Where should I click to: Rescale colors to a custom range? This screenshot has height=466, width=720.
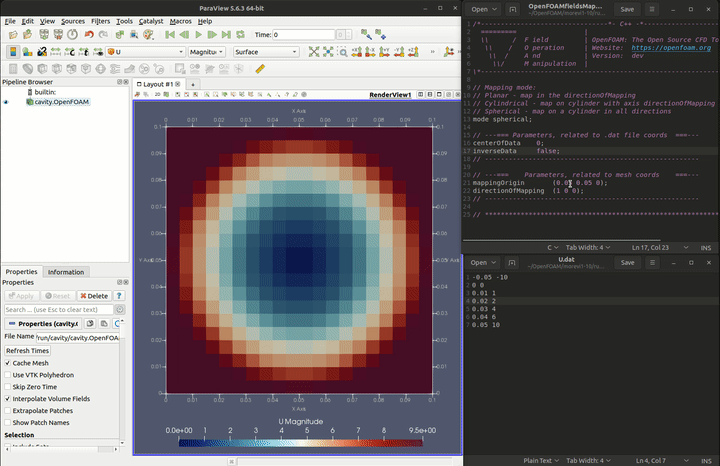click(x=70, y=52)
